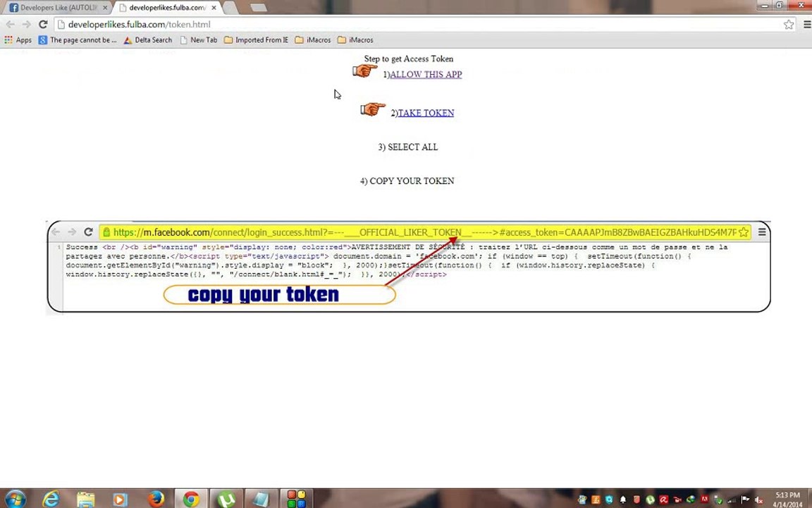The image size is (812, 508).
Task: Open uTorrent from the taskbar
Action: [x=226, y=499]
